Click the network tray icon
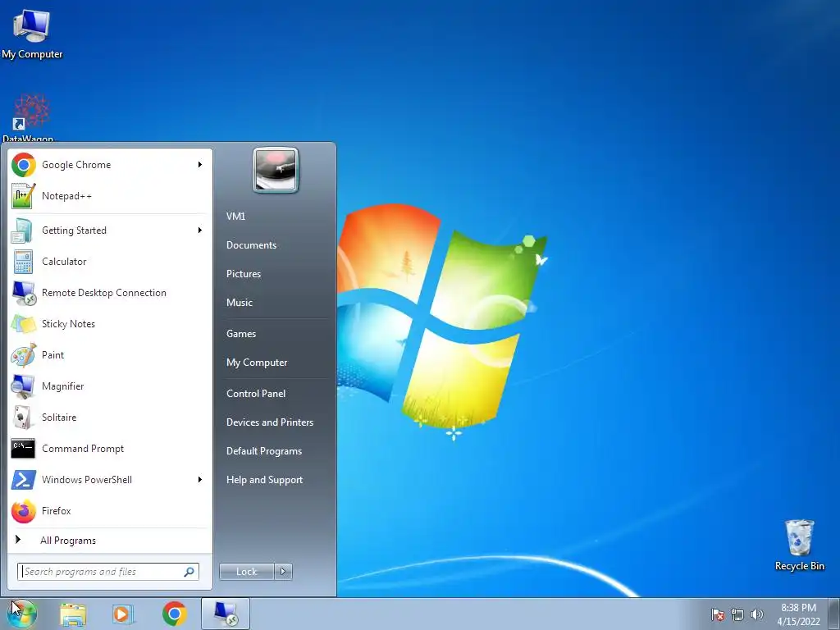 pyautogui.click(x=737, y=614)
